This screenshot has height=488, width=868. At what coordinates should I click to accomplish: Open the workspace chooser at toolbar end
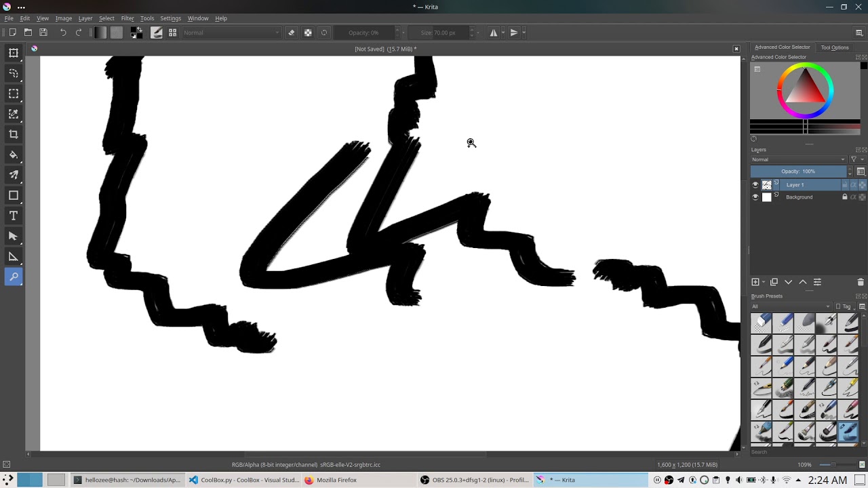pos(859,33)
